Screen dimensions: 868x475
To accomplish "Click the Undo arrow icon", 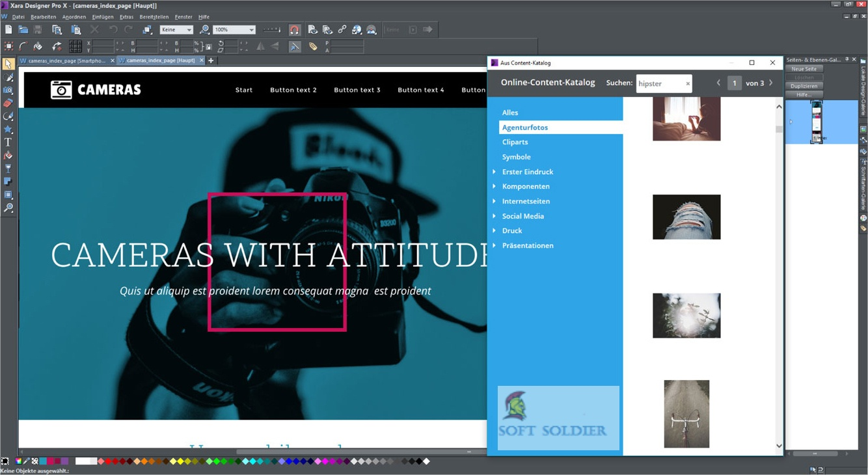I will point(113,30).
